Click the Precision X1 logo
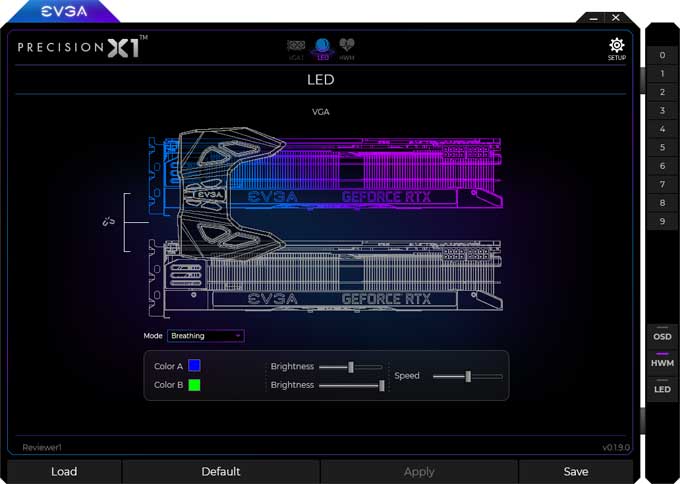 (x=82, y=47)
